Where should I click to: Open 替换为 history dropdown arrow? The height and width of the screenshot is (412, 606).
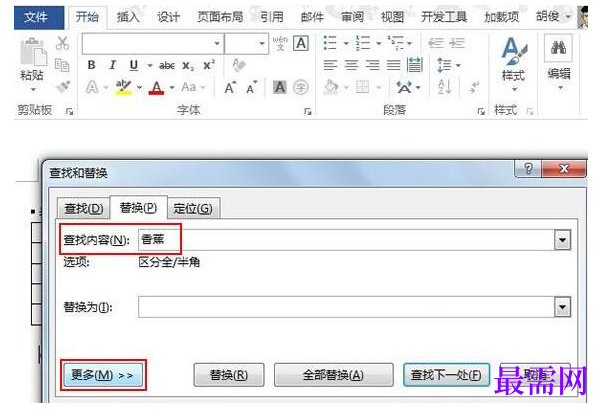coord(562,307)
